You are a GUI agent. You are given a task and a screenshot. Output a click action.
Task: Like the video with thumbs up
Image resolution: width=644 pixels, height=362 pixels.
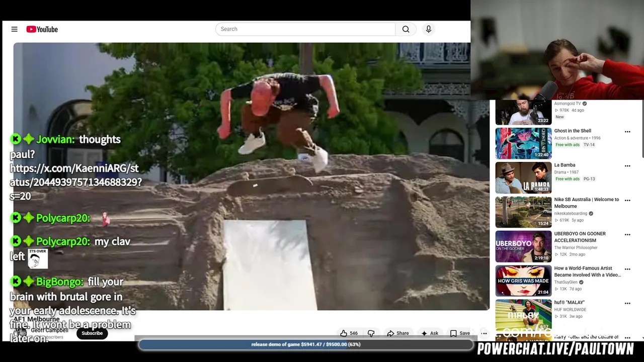(344, 333)
